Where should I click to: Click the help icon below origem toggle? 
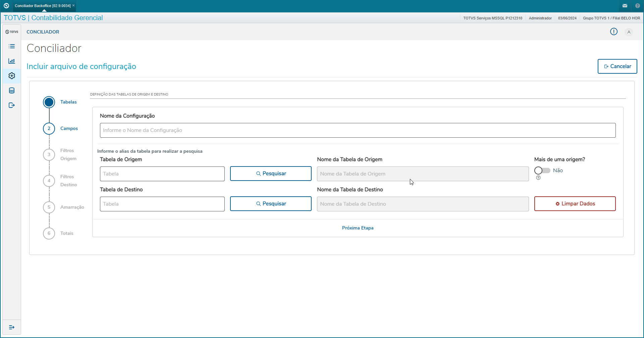click(538, 178)
